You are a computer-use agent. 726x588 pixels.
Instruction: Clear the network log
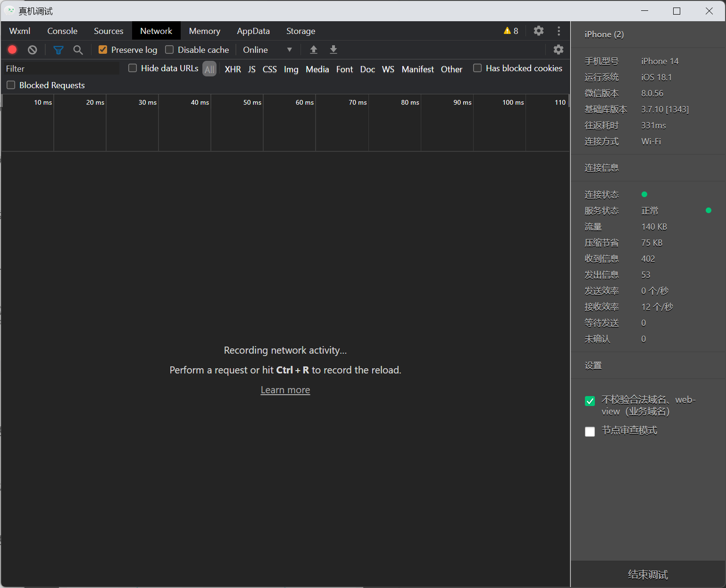tap(32, 50)
